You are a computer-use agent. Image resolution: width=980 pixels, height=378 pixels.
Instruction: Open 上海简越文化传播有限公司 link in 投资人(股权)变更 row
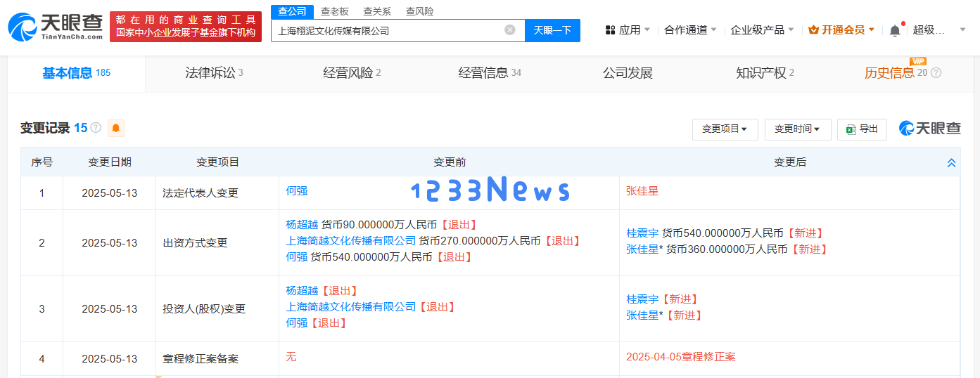[x=351, y=307]
